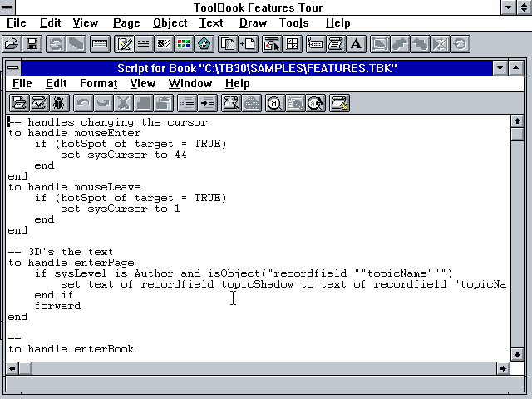This screenshot has width=532, height=399.
Task: Click the bug-shaped Debug icon
Action: pyautogui.click(x=59, y=103)
